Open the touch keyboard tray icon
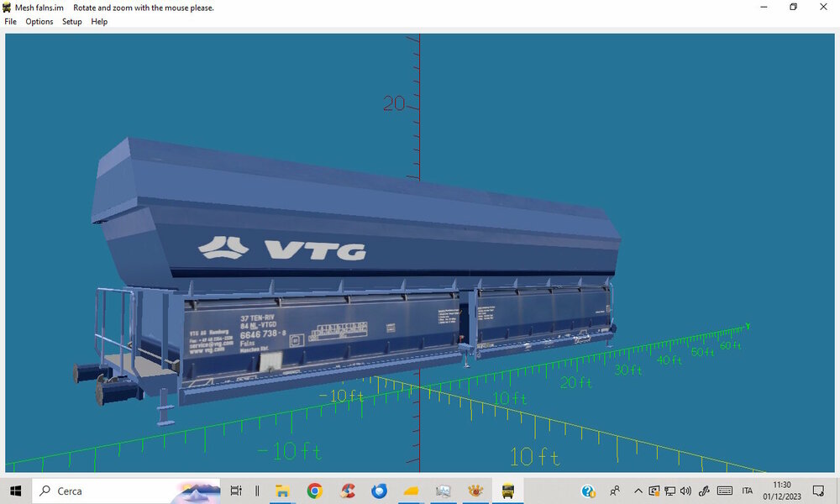 (x=725, y=491)
